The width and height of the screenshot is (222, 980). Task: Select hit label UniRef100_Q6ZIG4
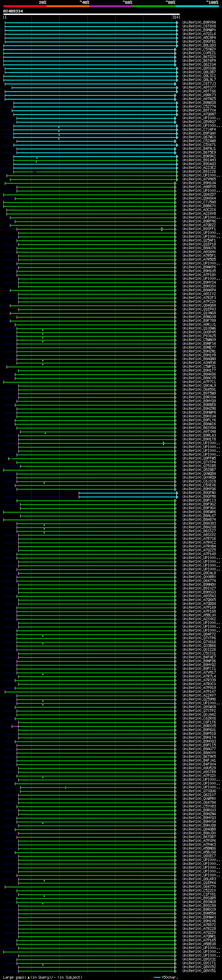tap(199, 64)
